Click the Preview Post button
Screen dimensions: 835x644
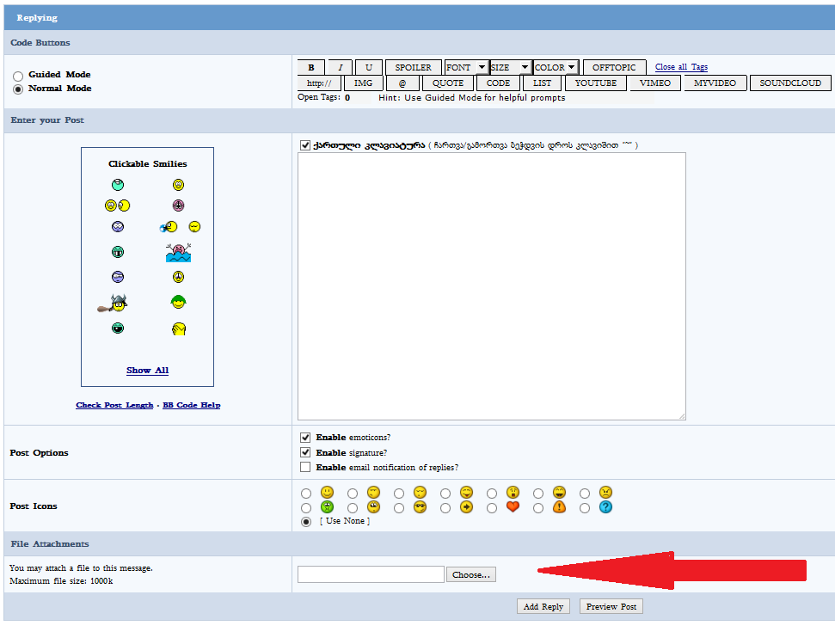click(611, 607)
